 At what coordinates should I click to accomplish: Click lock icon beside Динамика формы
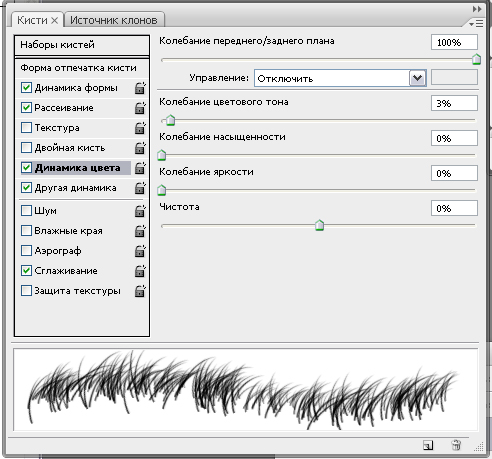point(140,88)
